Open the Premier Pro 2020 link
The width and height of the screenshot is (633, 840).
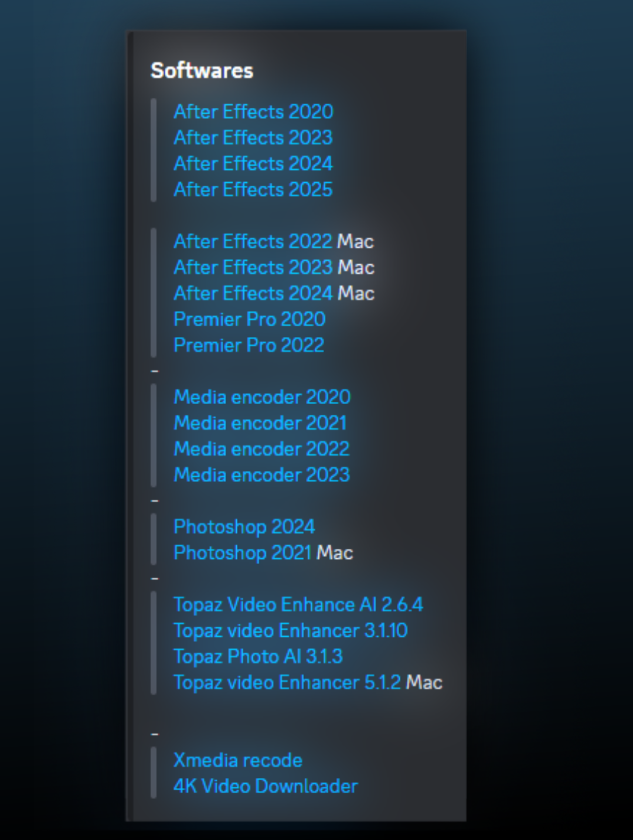(250, 319)
